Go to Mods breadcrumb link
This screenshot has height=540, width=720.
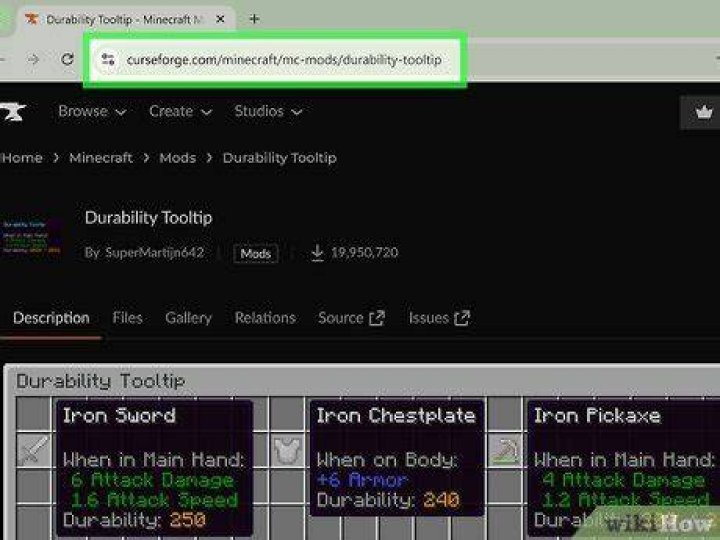[x=178, y=158]
